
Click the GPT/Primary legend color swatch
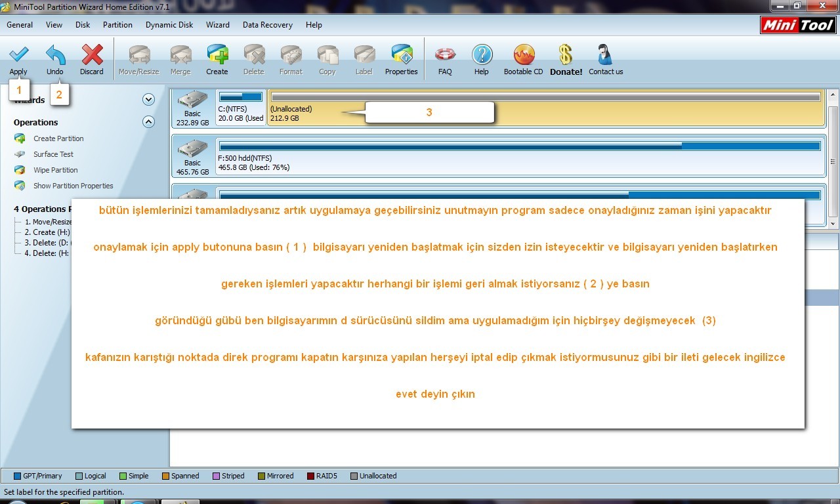18,476
